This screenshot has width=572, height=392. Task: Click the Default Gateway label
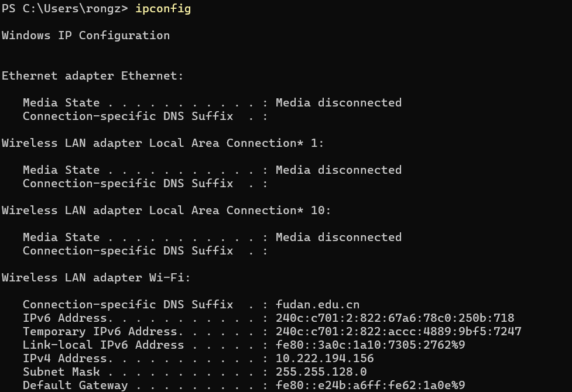click(x=75, y=386)
